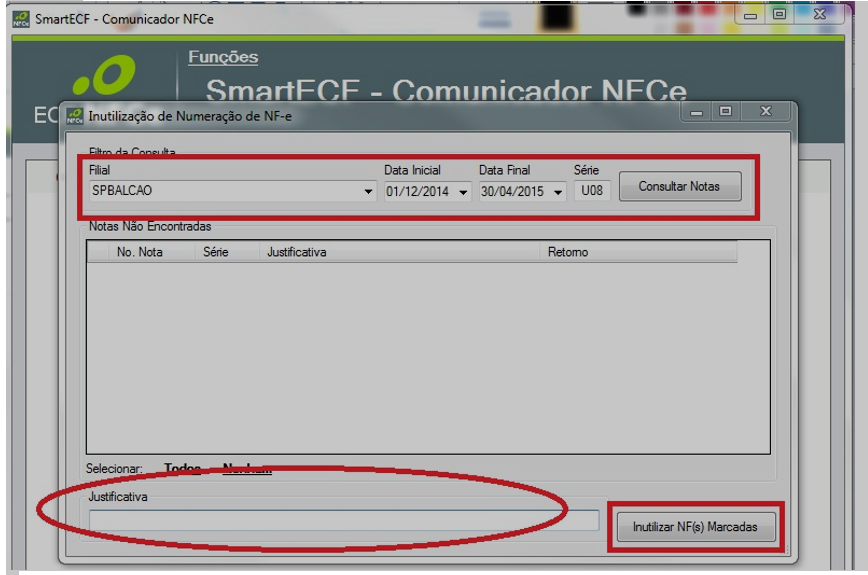Maximize the Inutilização de Numeração dialog
Screen dimensions: 868x575
[725, 112]
